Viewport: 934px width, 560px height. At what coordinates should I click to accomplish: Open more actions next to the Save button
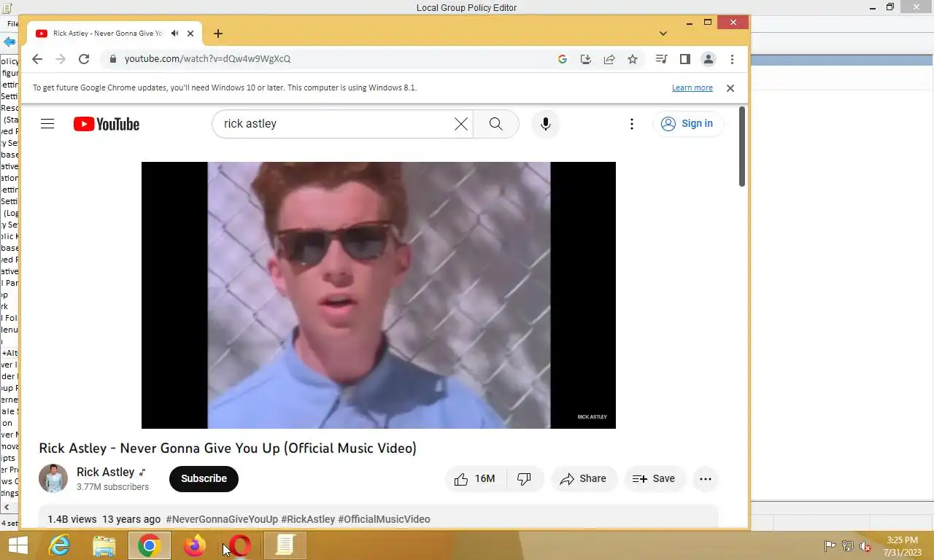(705, 478)
